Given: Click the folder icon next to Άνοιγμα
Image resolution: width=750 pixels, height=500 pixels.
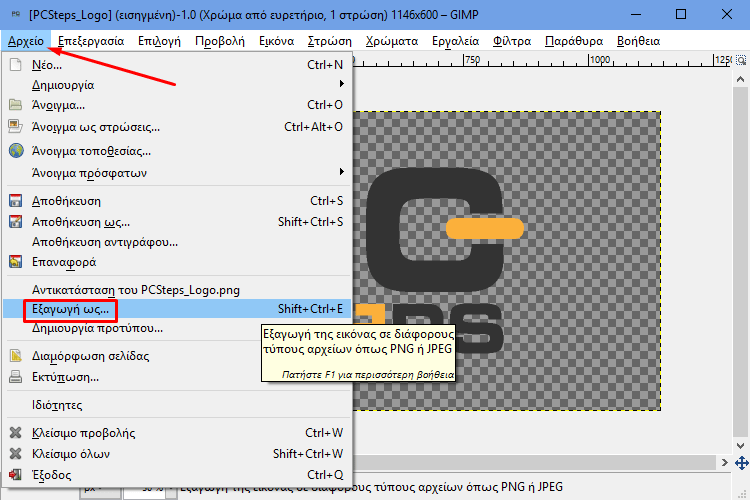Looking at the screenshot, I should click(15, 105).
